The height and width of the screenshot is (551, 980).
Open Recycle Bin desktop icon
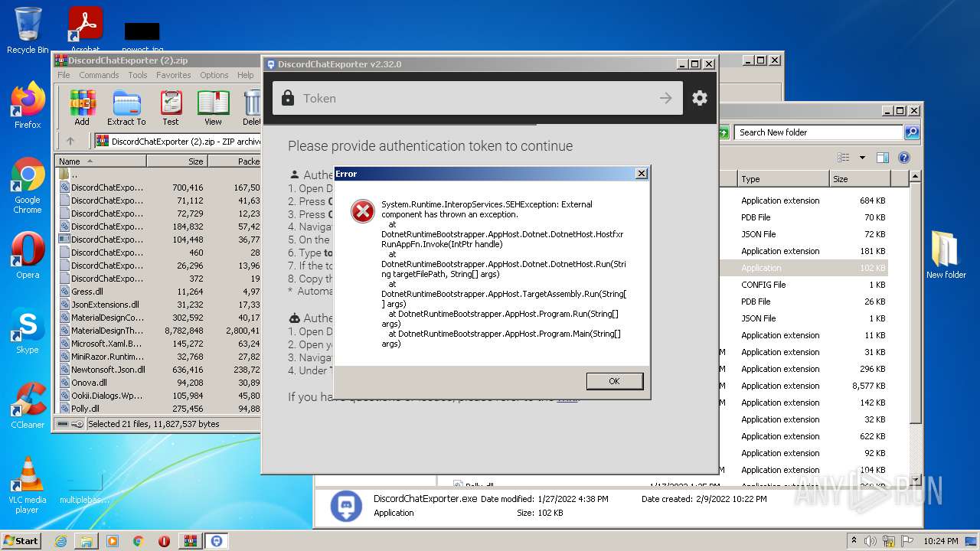[x=28, y=31]
